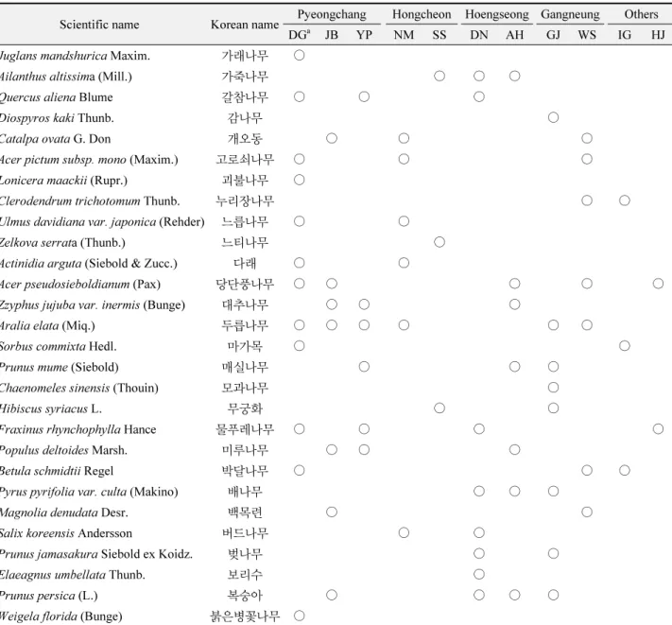Select Aralia elata (Miq.) row name
Viewport: 672px width, 625px height.
tap(47, 326)
